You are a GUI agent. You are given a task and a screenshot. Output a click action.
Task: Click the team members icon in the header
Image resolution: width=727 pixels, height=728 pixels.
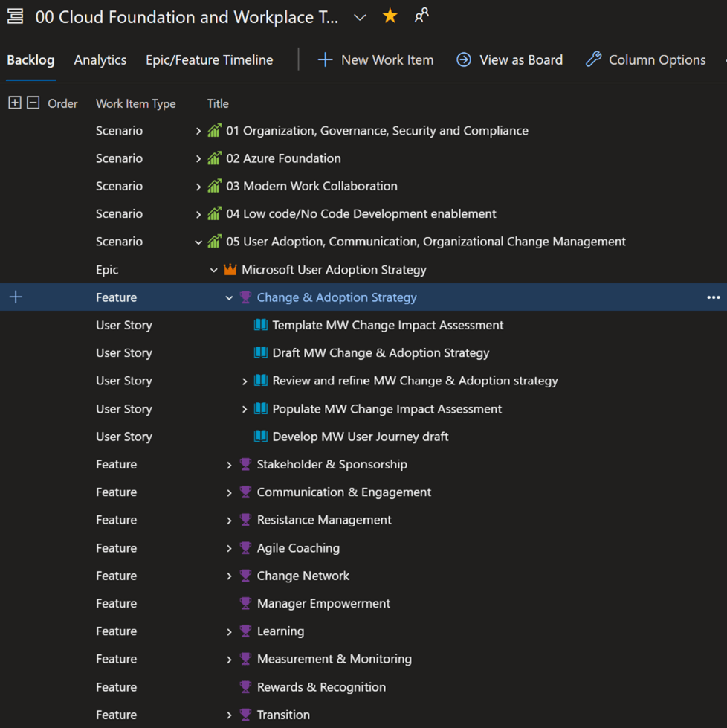click(421, 15)
